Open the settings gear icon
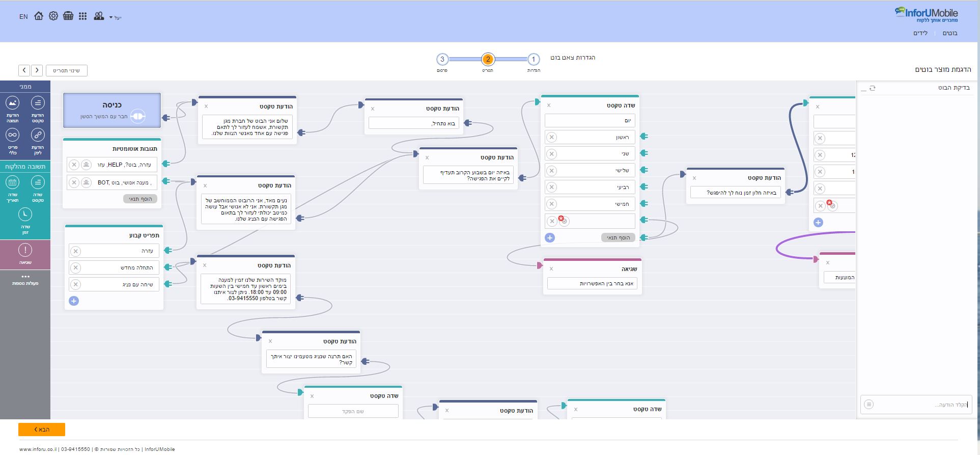 (53, 16)
